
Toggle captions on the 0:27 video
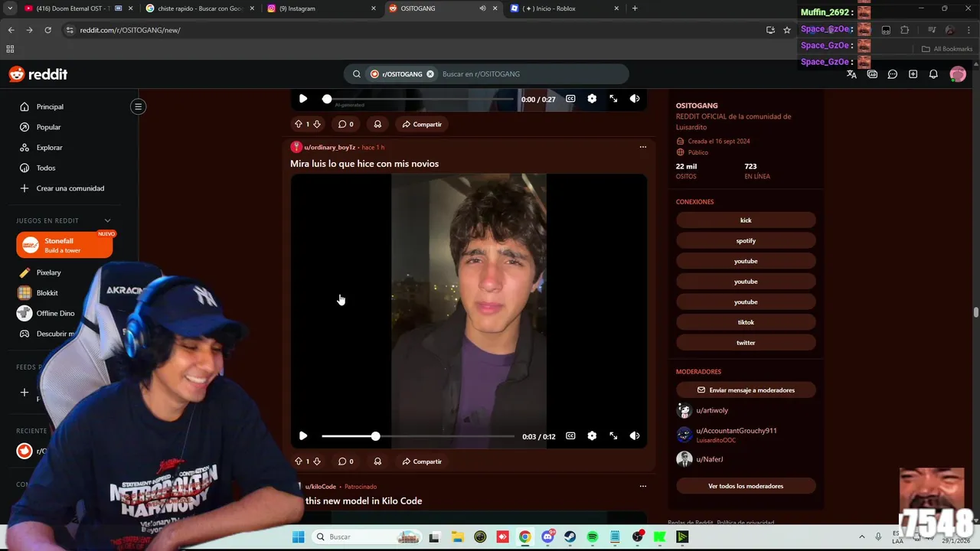coord(570,99)
